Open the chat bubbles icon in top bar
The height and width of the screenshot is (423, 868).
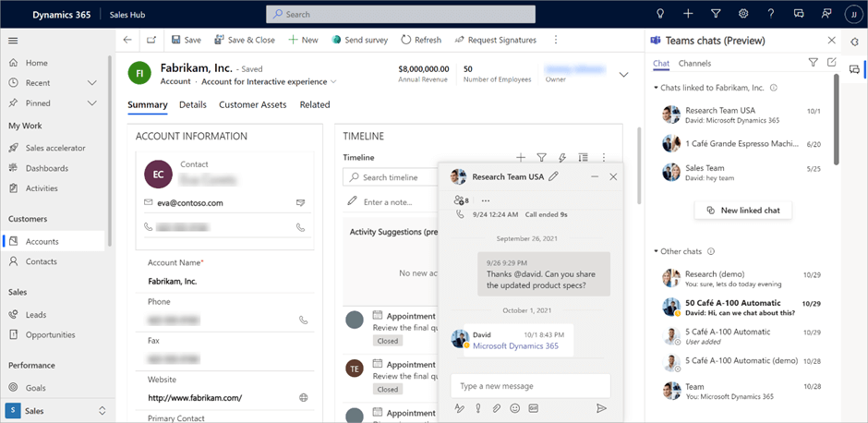click(x=799, y=14)
